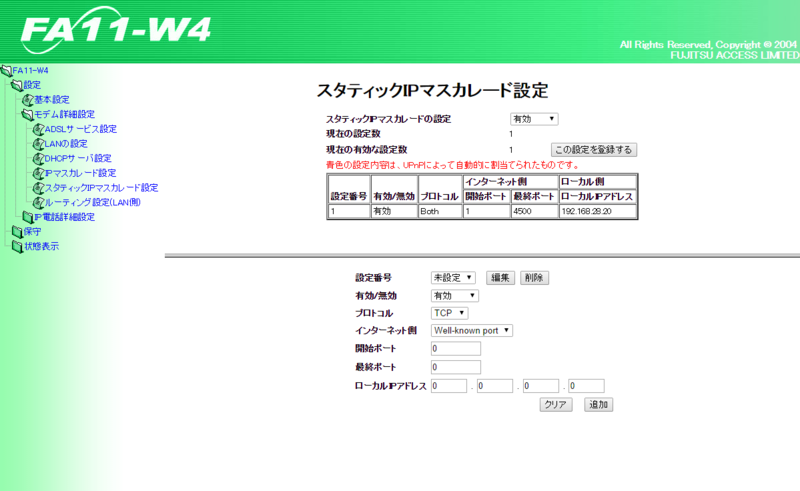
Task: Click the 設定番号 column header in table
Action: pyautogui.click(x=349, y=189)
